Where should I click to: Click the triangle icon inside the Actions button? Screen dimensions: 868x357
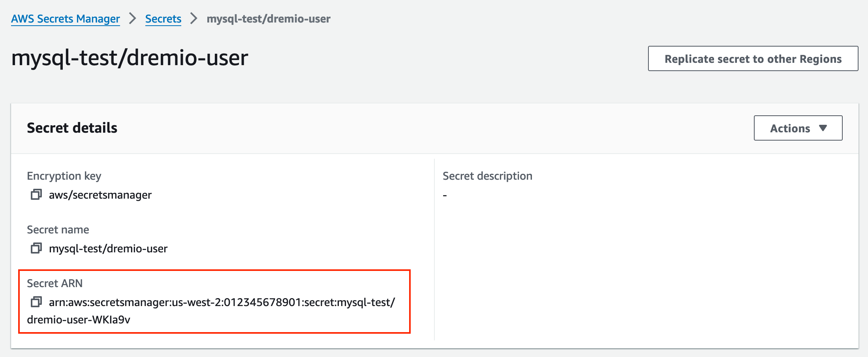coord(823,128)
